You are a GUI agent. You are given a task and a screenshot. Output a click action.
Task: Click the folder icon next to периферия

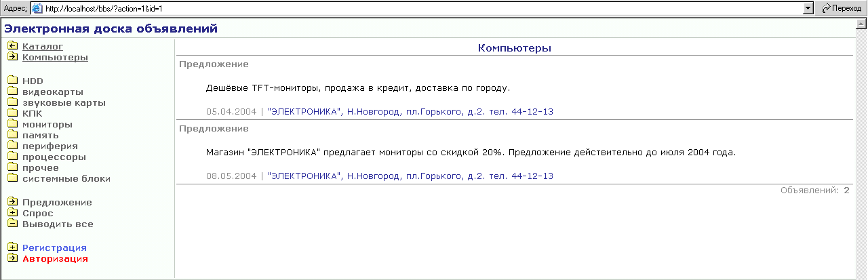point(12,146)
